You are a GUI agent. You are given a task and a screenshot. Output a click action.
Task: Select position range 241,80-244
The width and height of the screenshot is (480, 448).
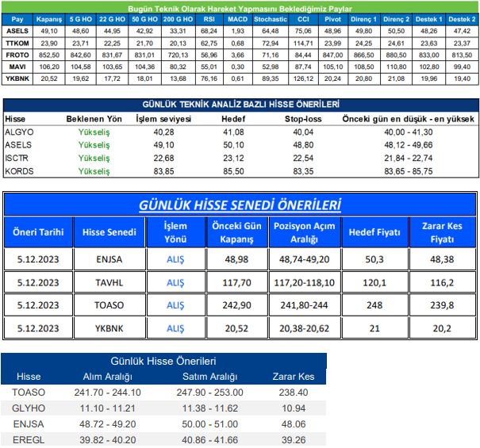click(x=305, y=305)
